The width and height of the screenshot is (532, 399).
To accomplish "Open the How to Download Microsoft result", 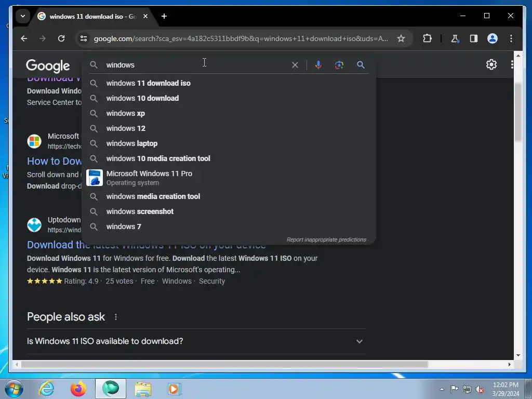I will (54, 161).
